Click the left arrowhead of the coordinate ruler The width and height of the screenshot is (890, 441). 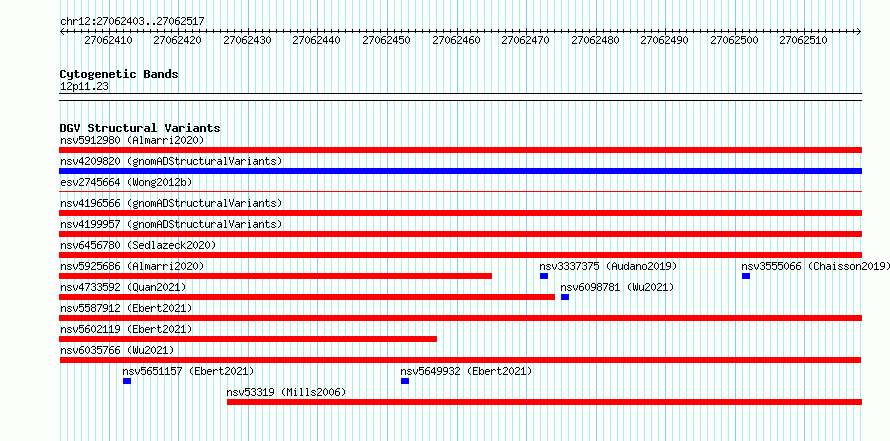[x=62, y=31]
